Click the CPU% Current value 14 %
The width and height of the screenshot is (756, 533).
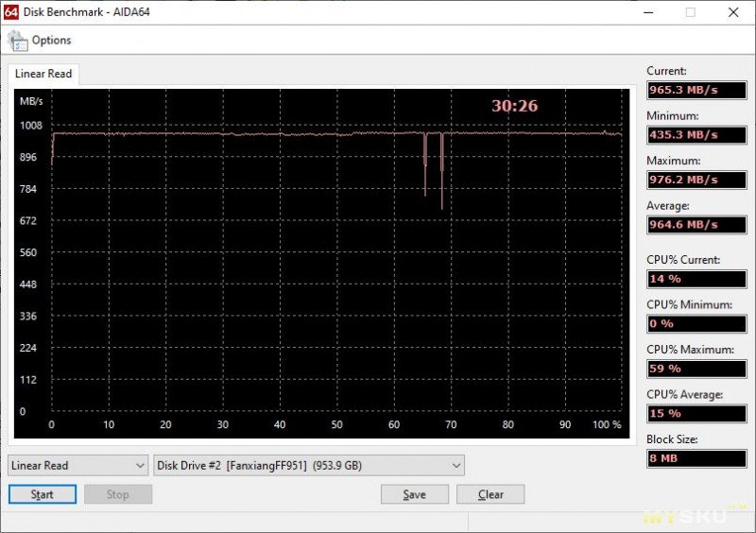[696, 279]
